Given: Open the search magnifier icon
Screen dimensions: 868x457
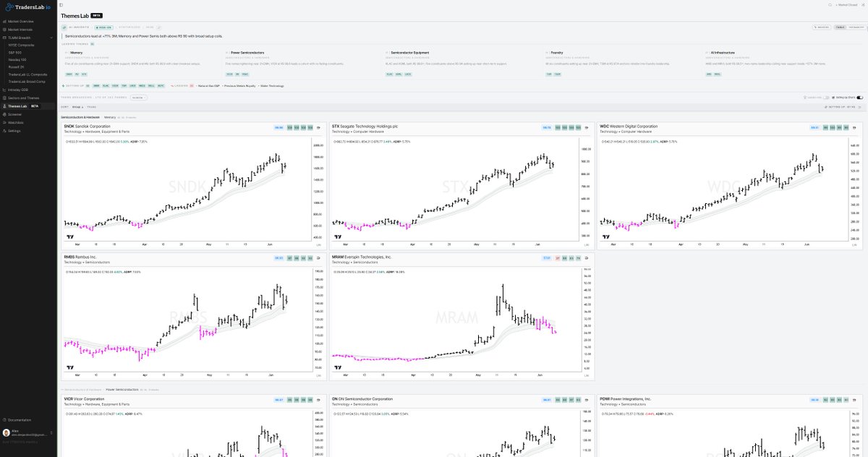Looking at the screenshot, I should (830, 5).
